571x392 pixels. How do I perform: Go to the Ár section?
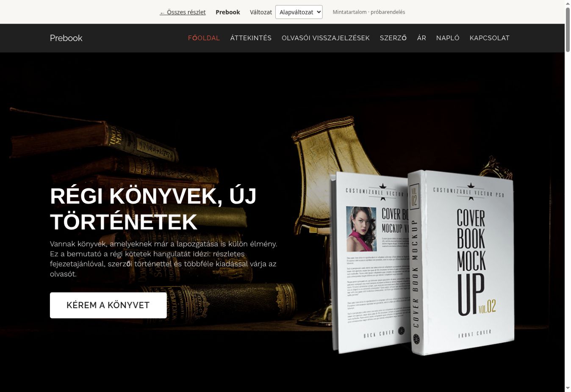(421, 38)
